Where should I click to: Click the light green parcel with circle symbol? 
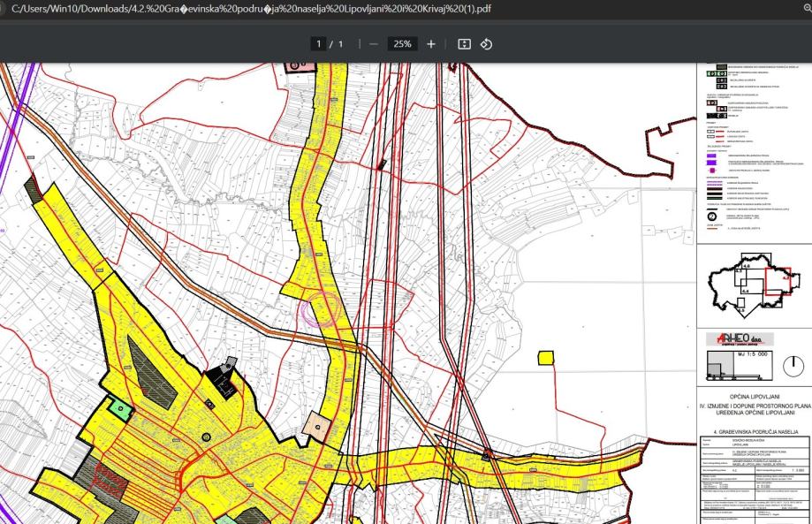(120, 407)
